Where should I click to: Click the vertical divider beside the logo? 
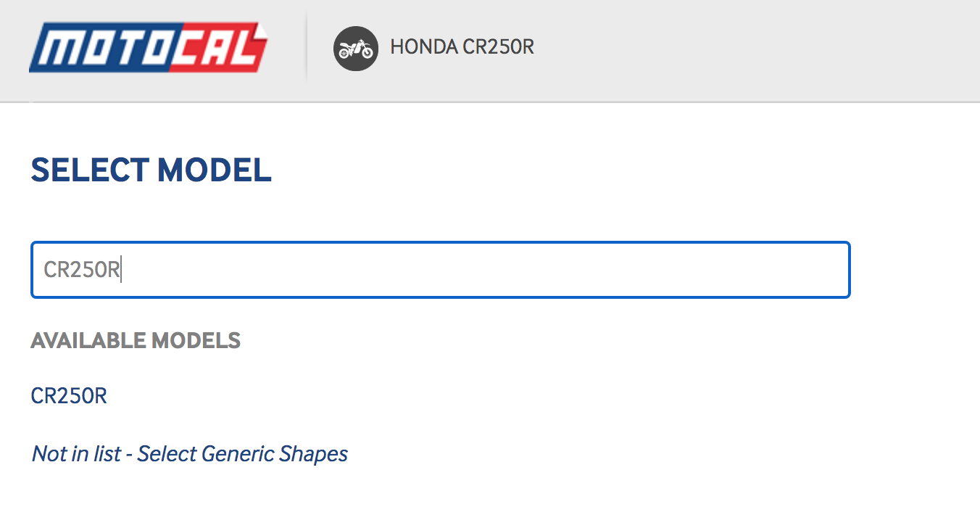pyautogui.click(x=307, y=47)
